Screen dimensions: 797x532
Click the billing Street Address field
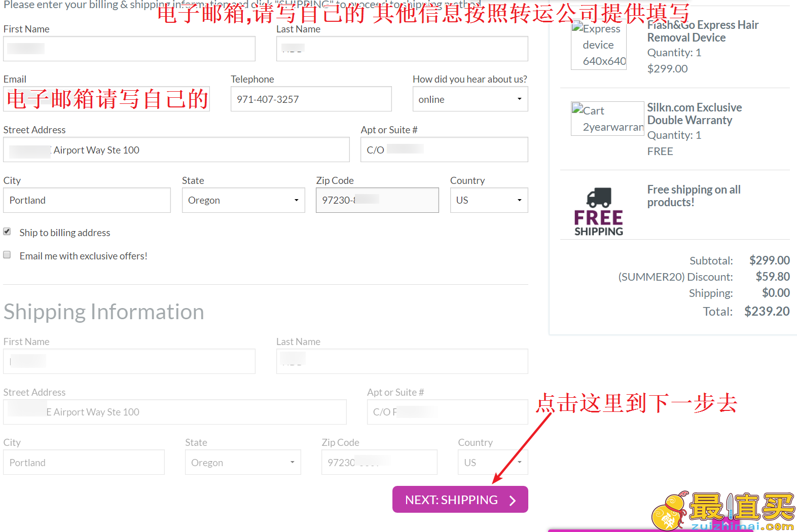176,149
